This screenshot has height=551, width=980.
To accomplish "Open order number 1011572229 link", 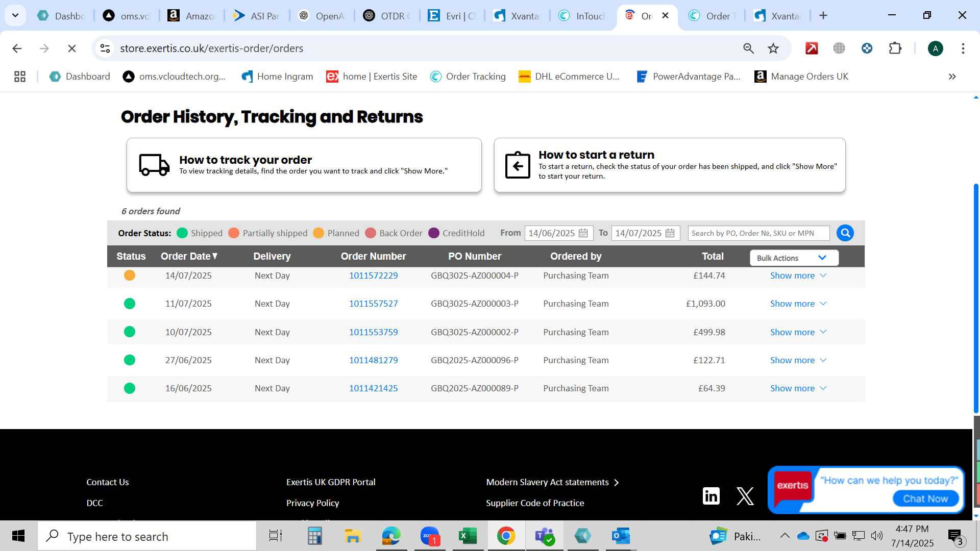I will pos(373,275).
